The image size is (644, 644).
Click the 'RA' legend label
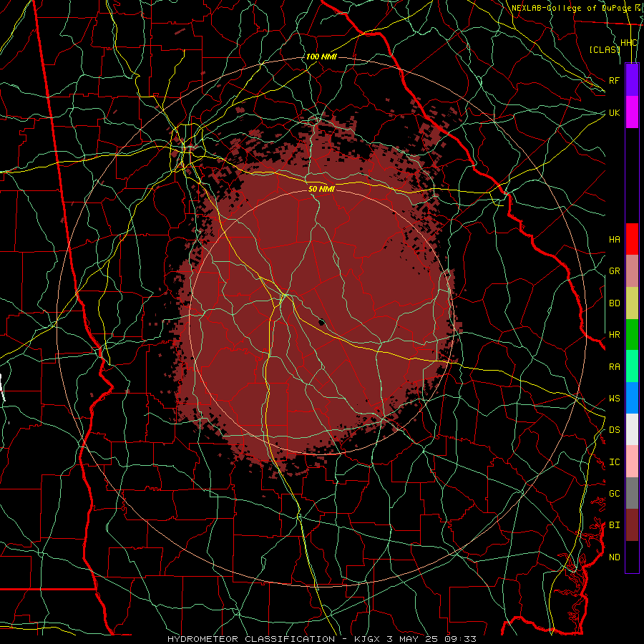point(615,367)
